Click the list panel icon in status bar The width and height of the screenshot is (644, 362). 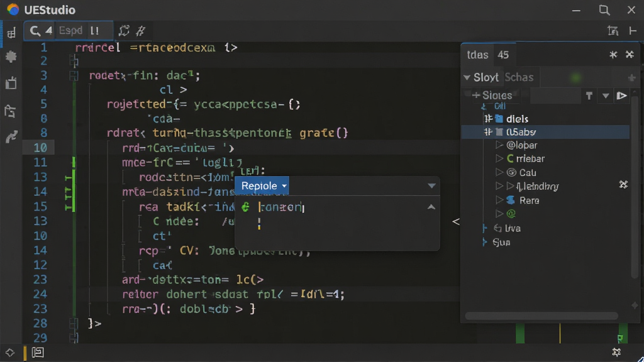click(38, 353)
